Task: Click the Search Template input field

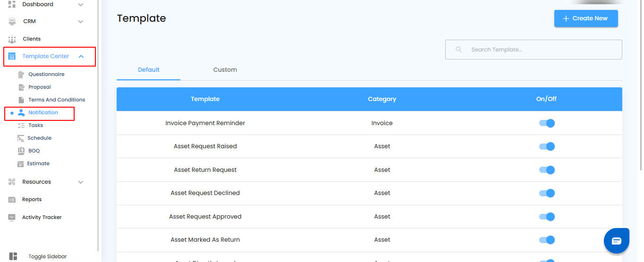Action: (x=538, y=50)
